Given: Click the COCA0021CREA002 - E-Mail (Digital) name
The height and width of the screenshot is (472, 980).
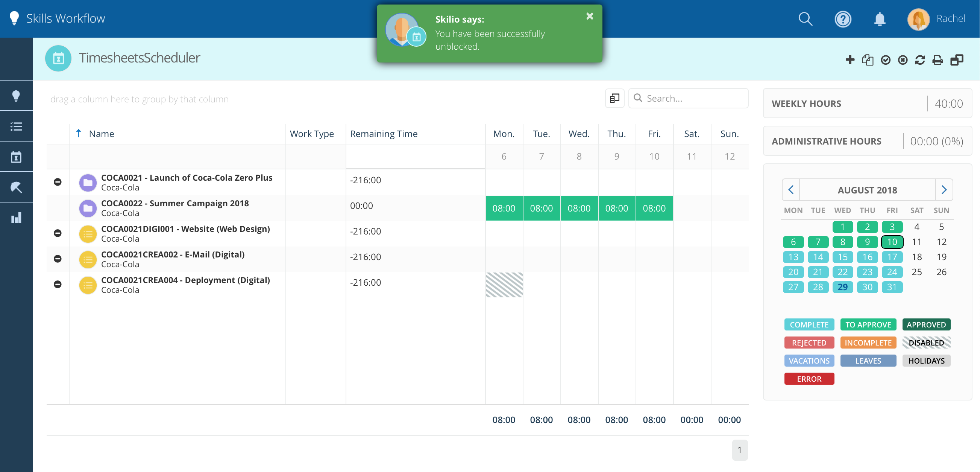Looking at the screenshot, I should pyautogui.click(x=173, y=254).
